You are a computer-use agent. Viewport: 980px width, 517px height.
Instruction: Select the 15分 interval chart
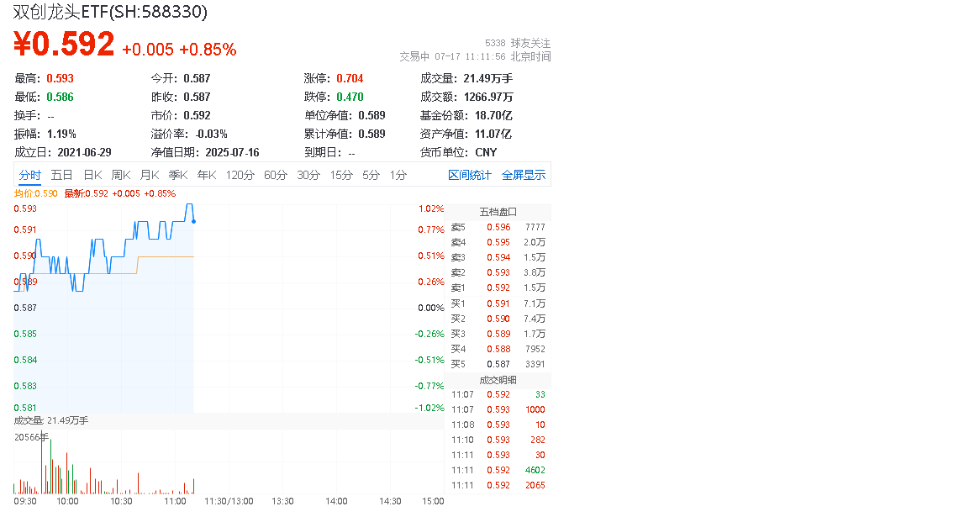(x=340, y=174)
